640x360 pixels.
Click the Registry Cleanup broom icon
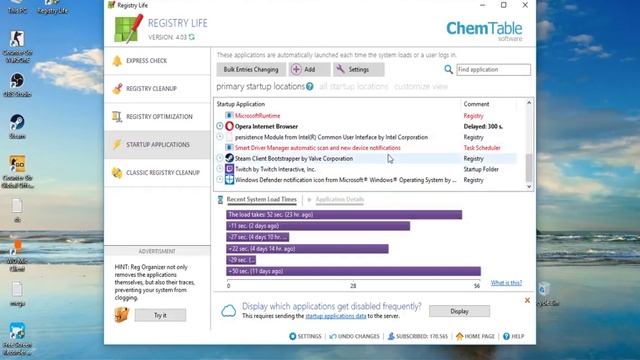pyautogui.click(x=117, y=89)
